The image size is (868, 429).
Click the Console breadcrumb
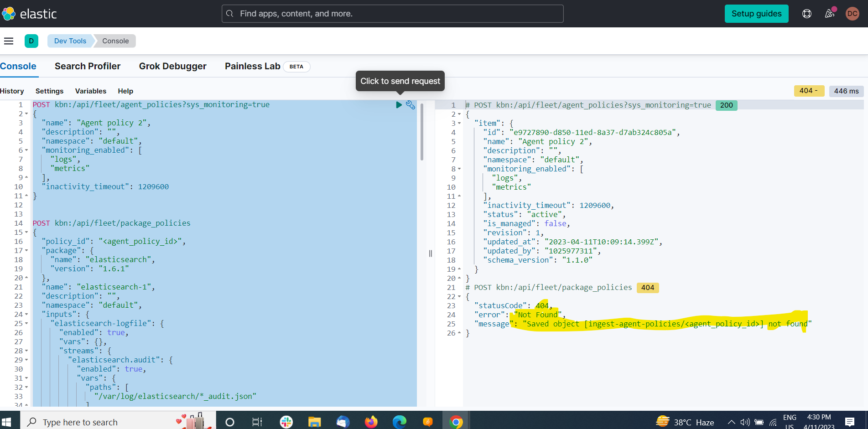115,41
